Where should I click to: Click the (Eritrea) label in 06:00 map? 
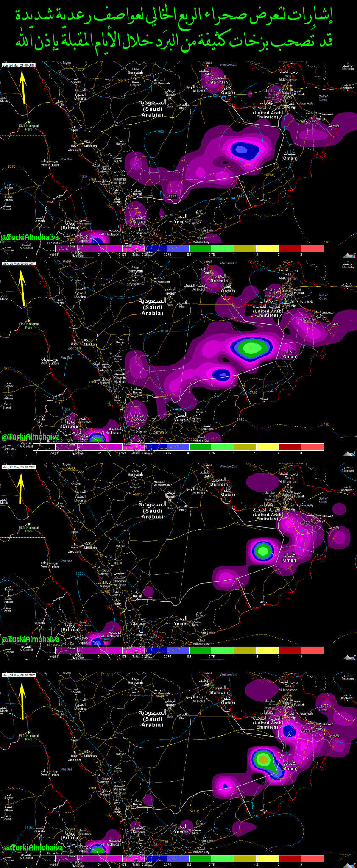pyautogui.click(x=70, y=837)
